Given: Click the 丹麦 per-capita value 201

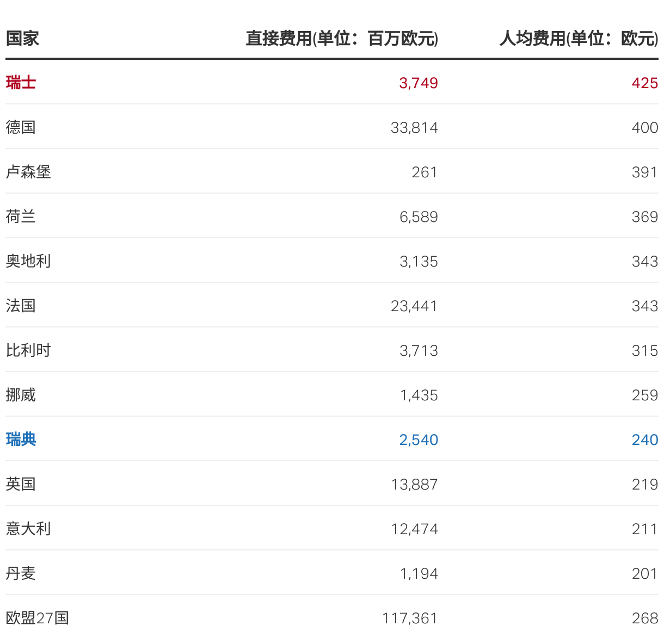Looking at the screenshot, I should tap(644, 573).
